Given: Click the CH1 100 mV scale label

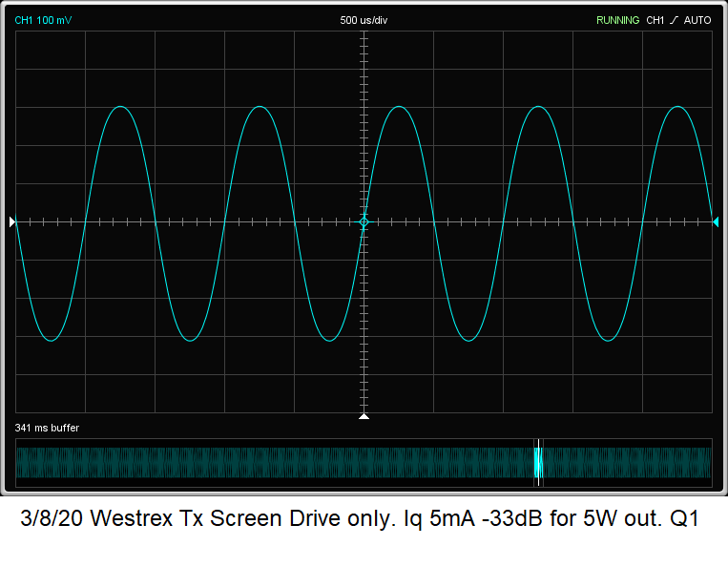Looking at the screenshot, I should coord(43,20).
